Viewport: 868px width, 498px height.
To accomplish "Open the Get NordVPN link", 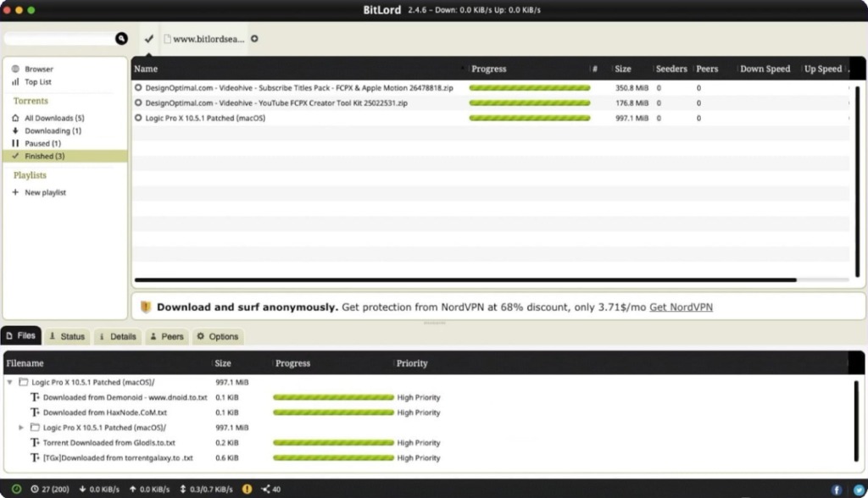I will point(681,307).
